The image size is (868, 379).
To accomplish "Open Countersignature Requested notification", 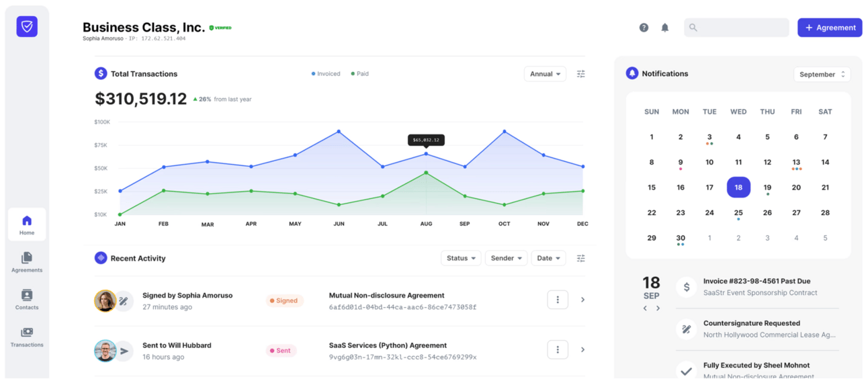I will [756, 329].
